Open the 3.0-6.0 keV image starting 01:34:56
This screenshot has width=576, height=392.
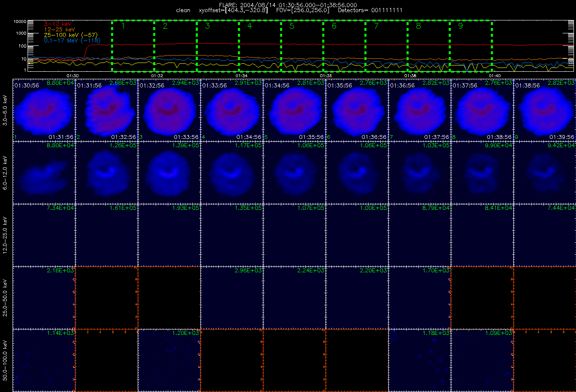pyautogui.click(x=295, y=110)
